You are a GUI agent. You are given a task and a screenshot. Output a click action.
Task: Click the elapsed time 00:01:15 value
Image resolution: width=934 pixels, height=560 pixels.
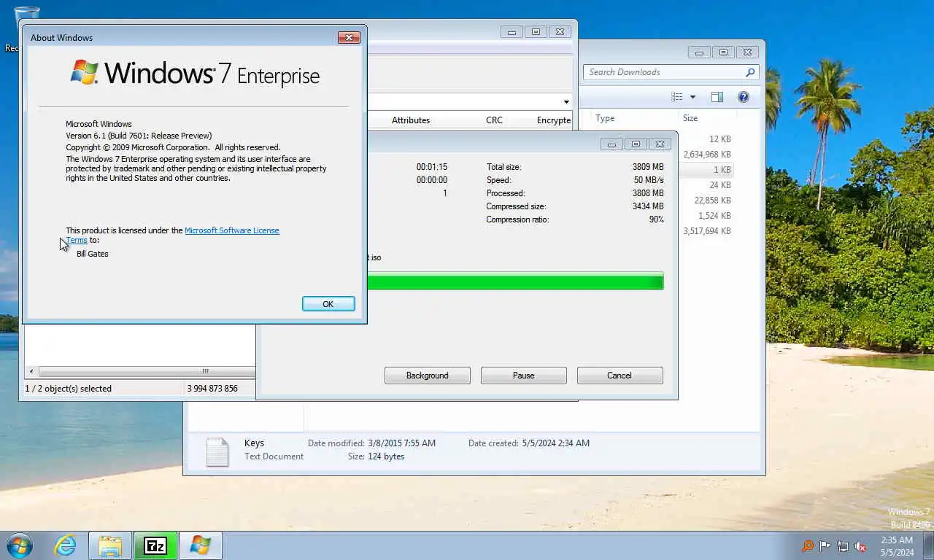[431, 167]
